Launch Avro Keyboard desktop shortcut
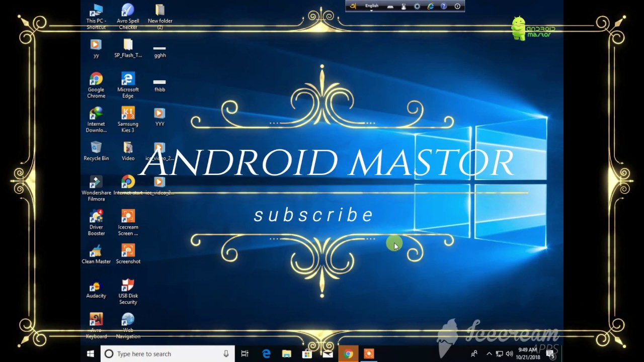This screenshot has width=644, height=362. click(x=96, y=326)
